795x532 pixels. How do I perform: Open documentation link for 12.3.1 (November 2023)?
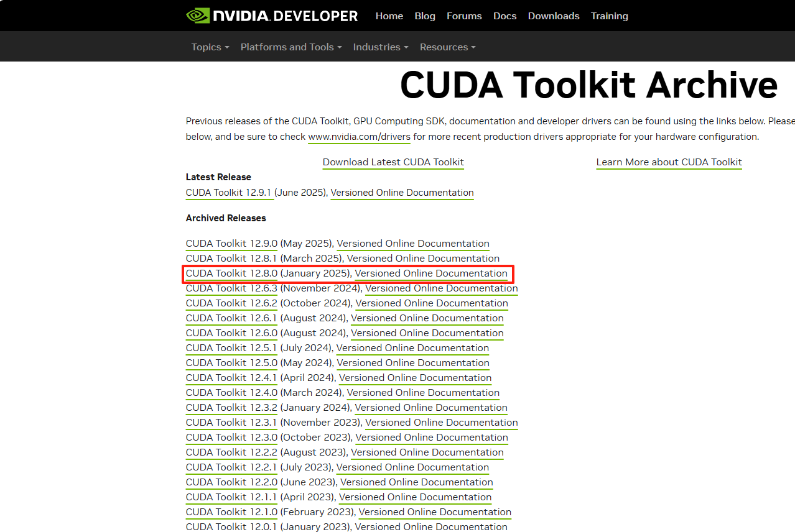coord(442,423)
